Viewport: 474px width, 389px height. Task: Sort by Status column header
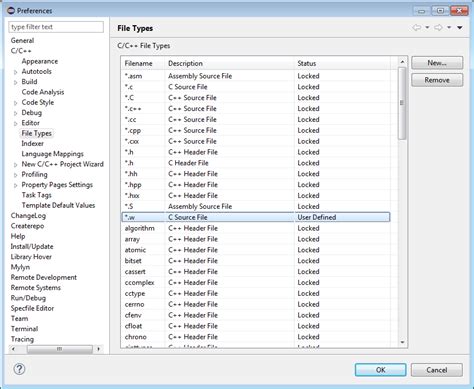click(x=342, y=63)
